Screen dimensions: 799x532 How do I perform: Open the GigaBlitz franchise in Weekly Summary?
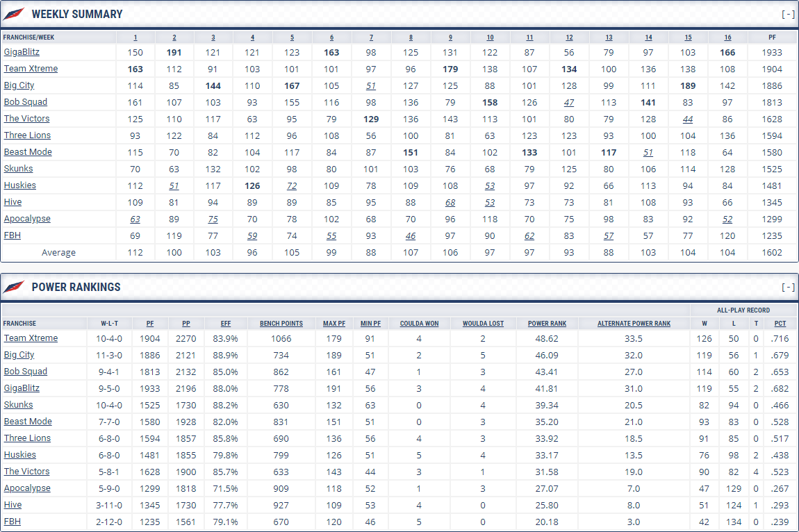click(x=22, y=52)
